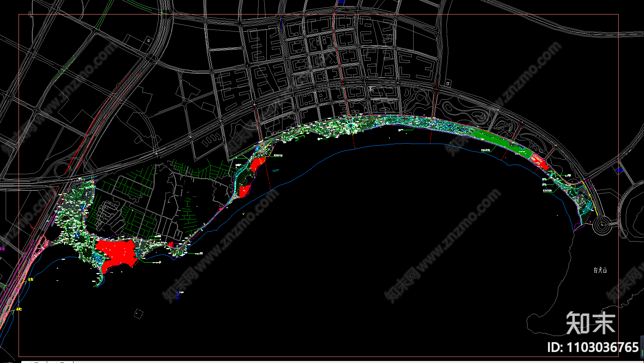
Task: Click the lower red patch on the mid-west shoreline
Action: coord(244,191)
